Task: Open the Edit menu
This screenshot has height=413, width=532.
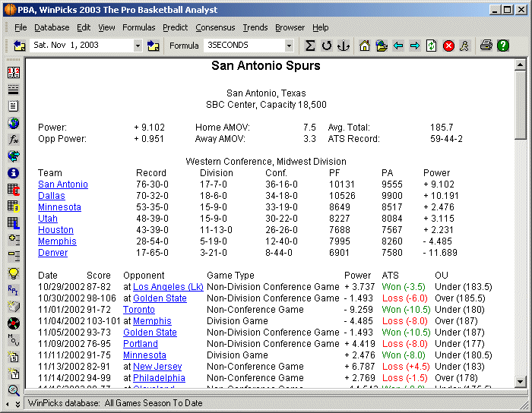Action: [x=84, y=27]
